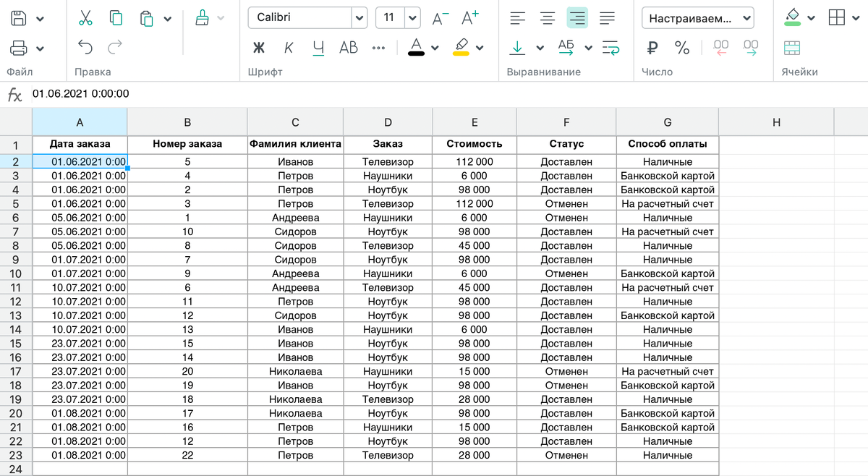
Task: Select column H header
Action: point(776,122)
